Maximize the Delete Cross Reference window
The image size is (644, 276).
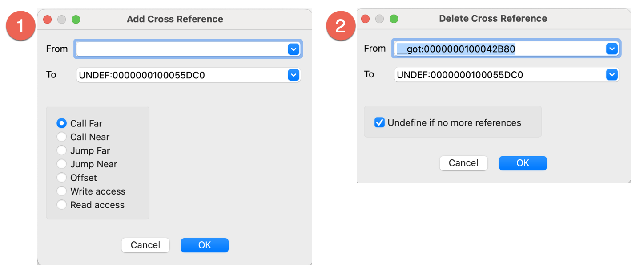394,19
